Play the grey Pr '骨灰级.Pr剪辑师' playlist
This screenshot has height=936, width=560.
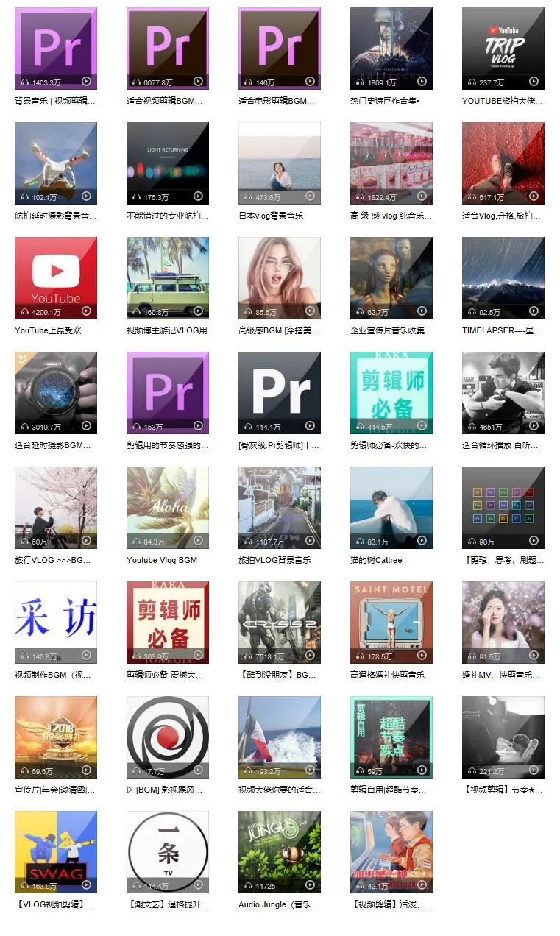[x=311, y=426]
